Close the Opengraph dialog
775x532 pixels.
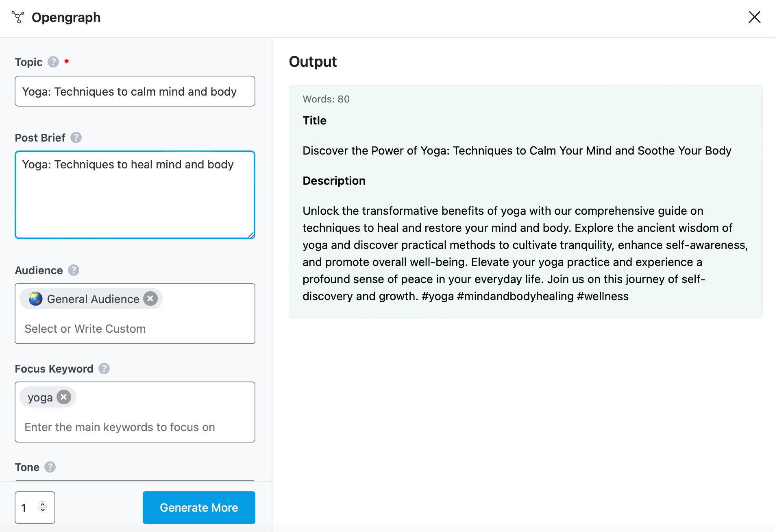point(754,17)
